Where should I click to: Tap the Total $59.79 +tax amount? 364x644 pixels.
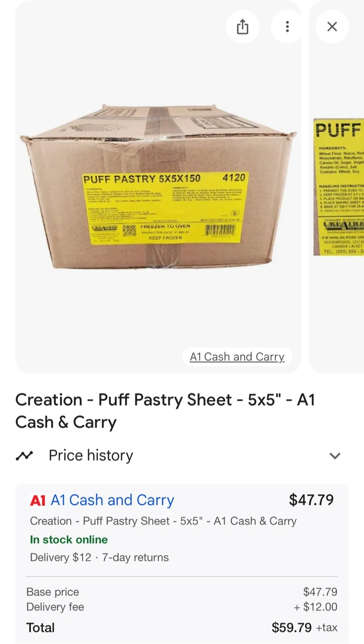(x=305, y=627)
